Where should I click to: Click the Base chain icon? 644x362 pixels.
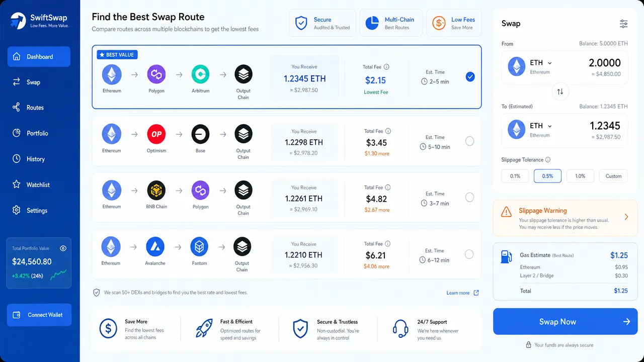(200, 134)
